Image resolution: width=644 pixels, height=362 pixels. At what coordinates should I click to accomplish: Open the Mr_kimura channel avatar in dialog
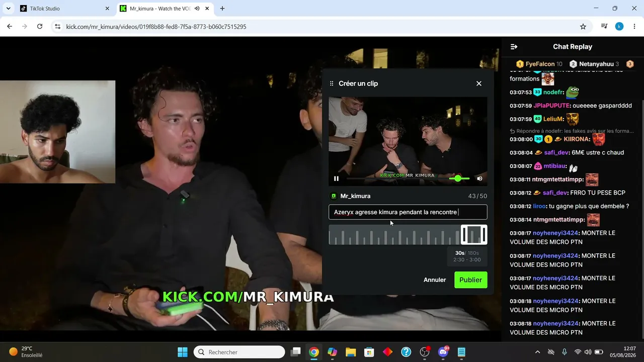[333, 196]
